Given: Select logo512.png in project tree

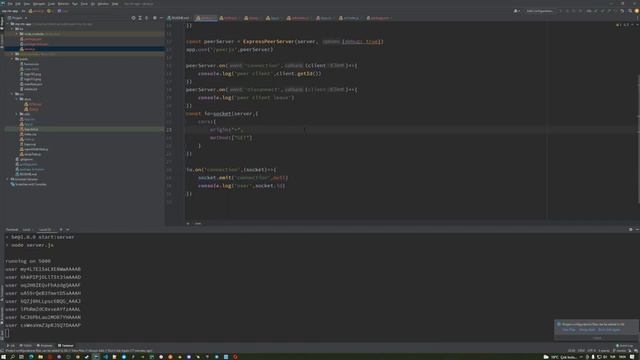Looking at the screenshot, I should [31, 79].
